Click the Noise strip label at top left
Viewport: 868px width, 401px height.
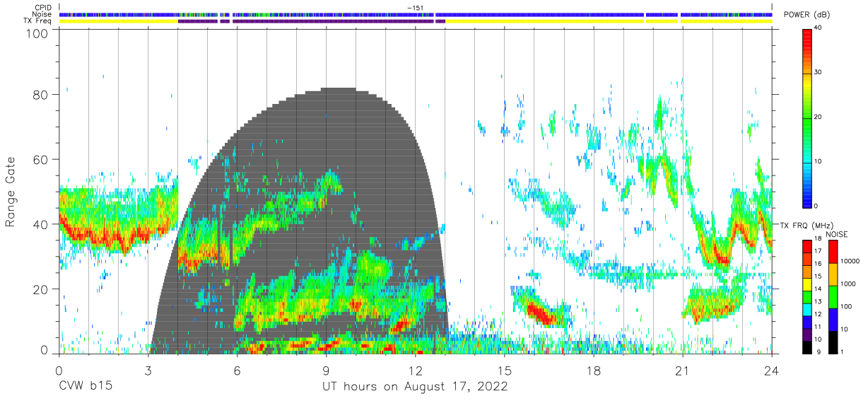[x=42, y=14]
